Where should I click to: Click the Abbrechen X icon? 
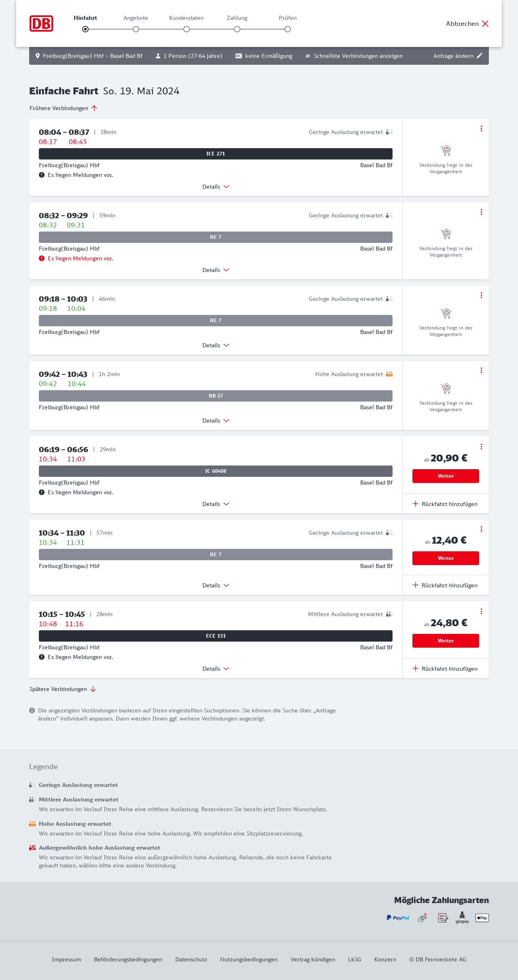(x=485, y=23)
